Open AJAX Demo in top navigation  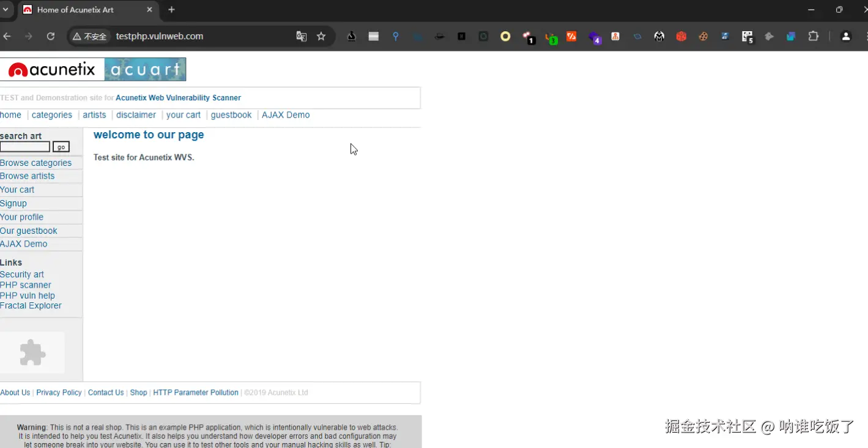click(x=286, y=115)
